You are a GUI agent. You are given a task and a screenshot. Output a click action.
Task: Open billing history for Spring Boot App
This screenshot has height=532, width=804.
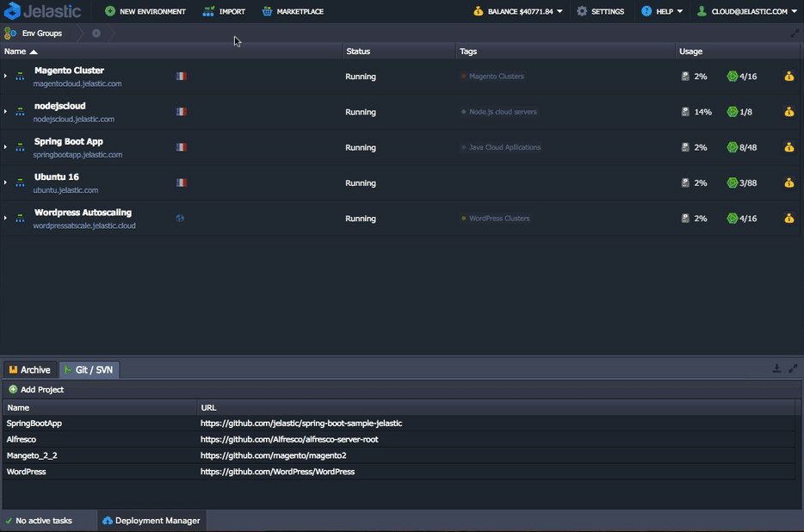coord(789,147)
